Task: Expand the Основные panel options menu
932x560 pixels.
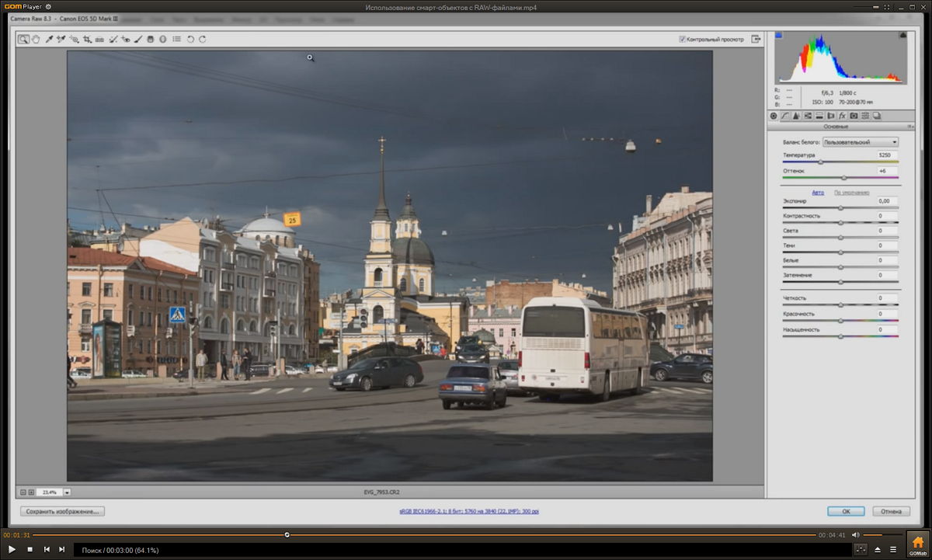Action: [909, 126]
